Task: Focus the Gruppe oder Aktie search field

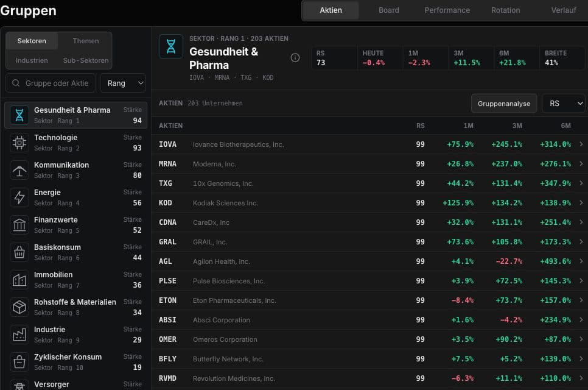Action: (51, 83)
